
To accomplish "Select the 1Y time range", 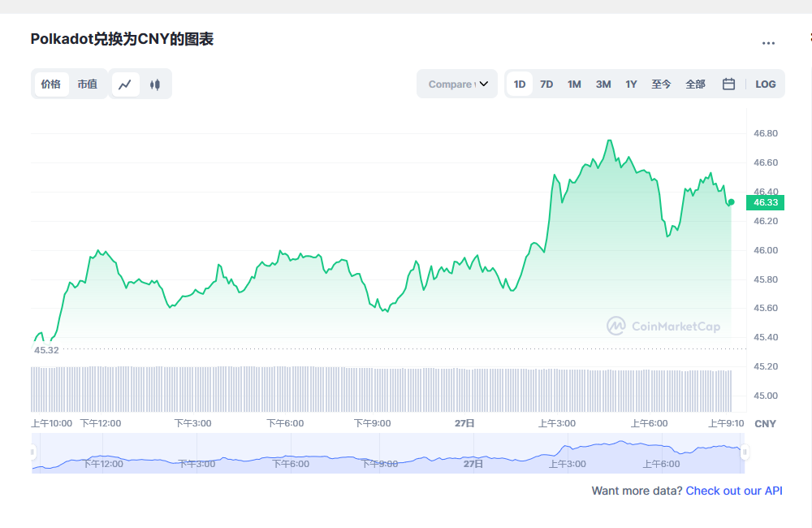I will 631,84.
